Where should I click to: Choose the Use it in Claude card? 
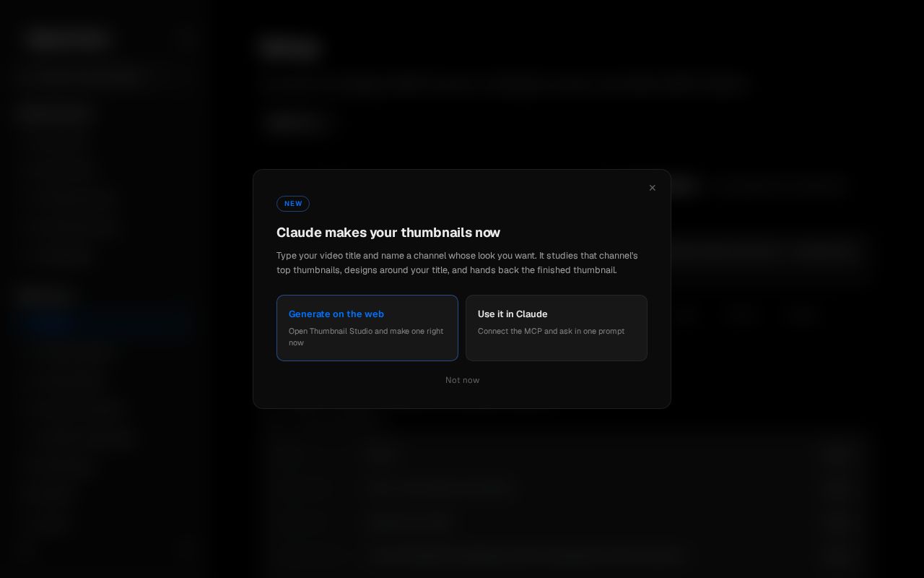point(557,328)
